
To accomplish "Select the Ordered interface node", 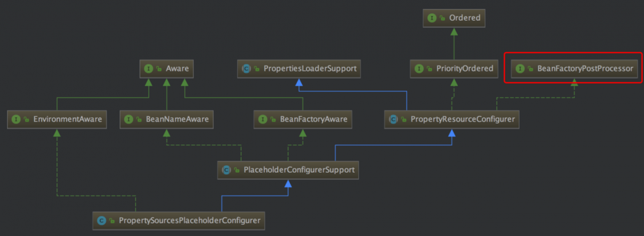I will click(454, 18).
